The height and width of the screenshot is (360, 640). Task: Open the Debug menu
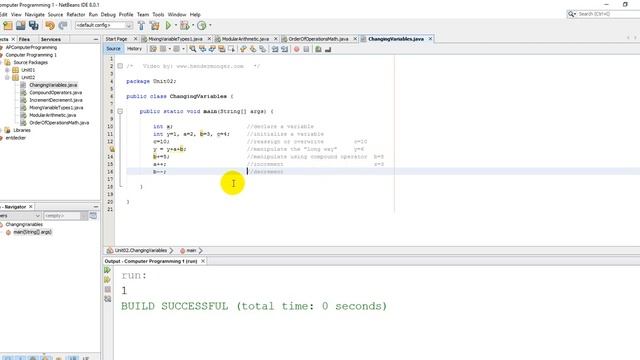108,15
